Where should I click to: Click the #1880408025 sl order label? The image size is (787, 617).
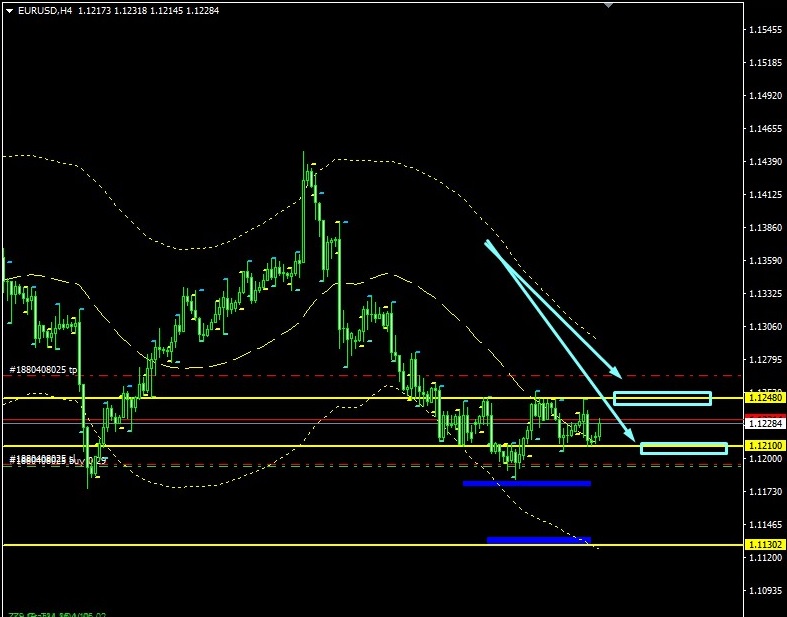coord(43,459)
